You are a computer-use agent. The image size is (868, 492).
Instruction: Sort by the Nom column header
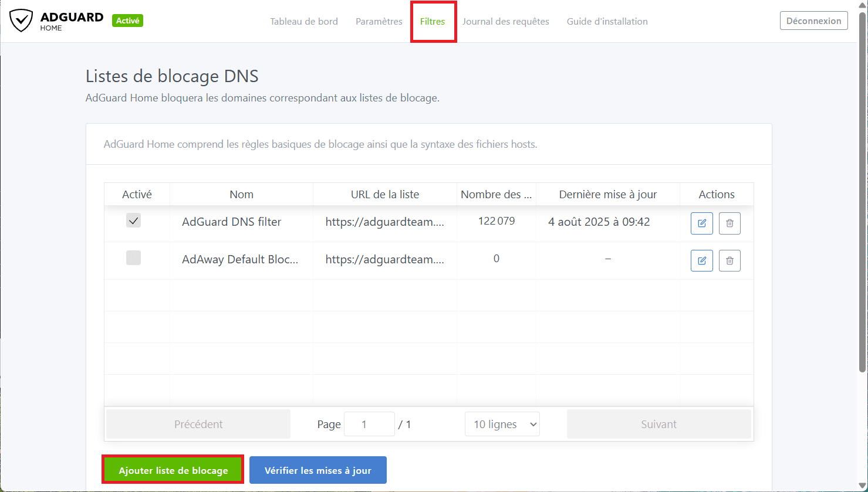(x=241, y=194)
